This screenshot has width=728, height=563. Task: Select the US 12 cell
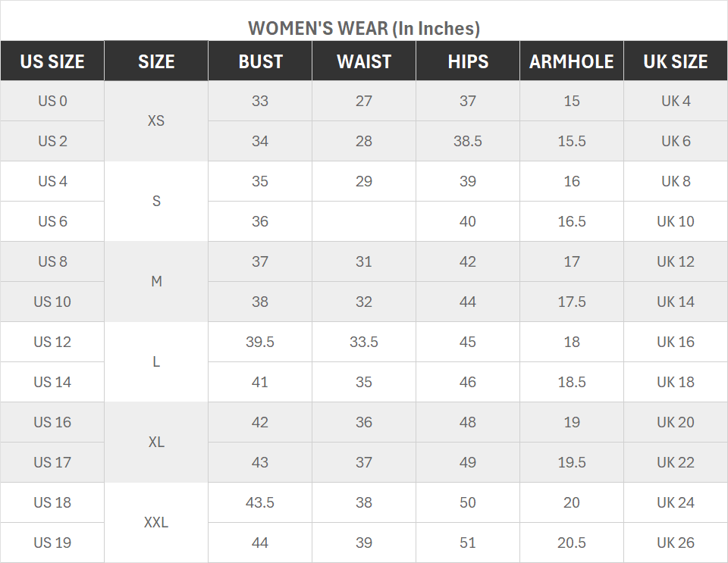(x=52, y=342)
